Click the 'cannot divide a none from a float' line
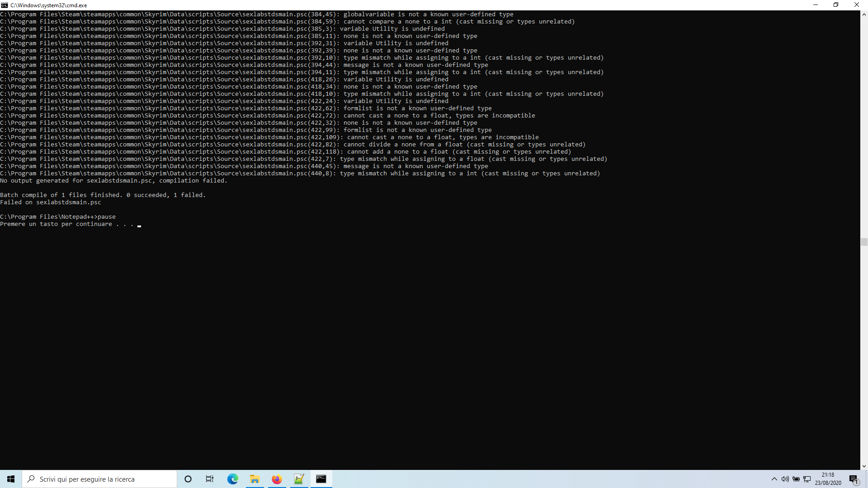868x488 pixels. (x=293, y=145)
